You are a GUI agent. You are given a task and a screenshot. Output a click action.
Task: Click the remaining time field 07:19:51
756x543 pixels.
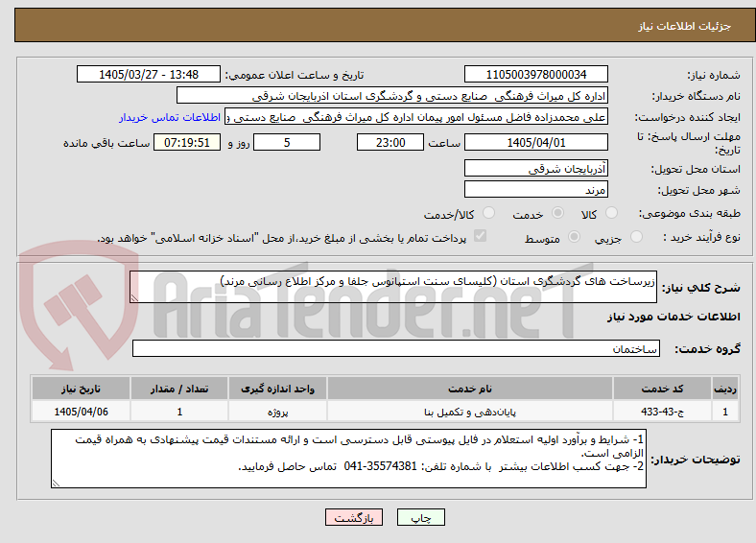click(187, 142)
